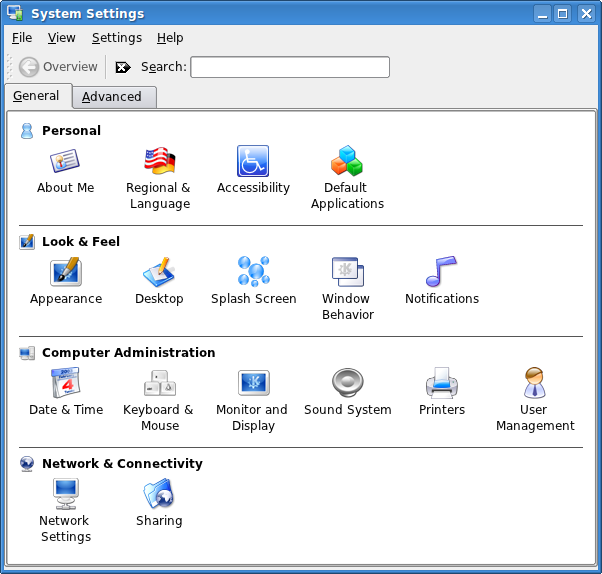The width and height of the screenshot is (602, 574).
Task: Open the Splash Screen module
Action: [x=253, y=281]
